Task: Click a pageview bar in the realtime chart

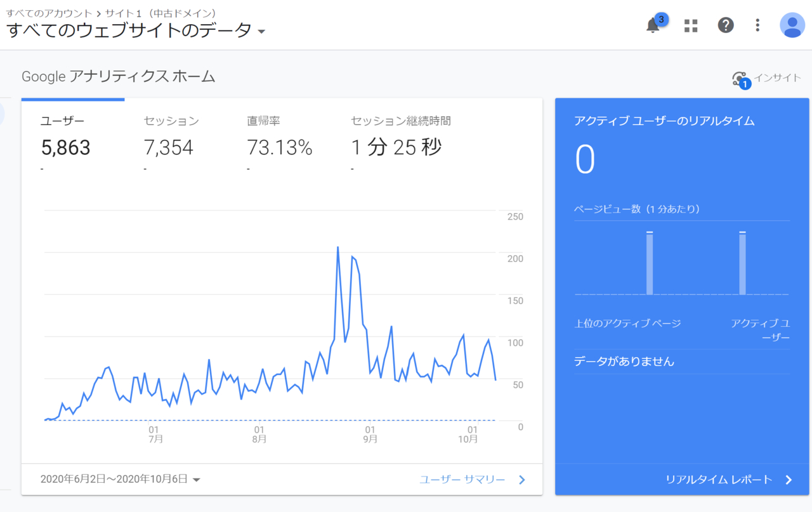Action: click(x=648, y=263)
